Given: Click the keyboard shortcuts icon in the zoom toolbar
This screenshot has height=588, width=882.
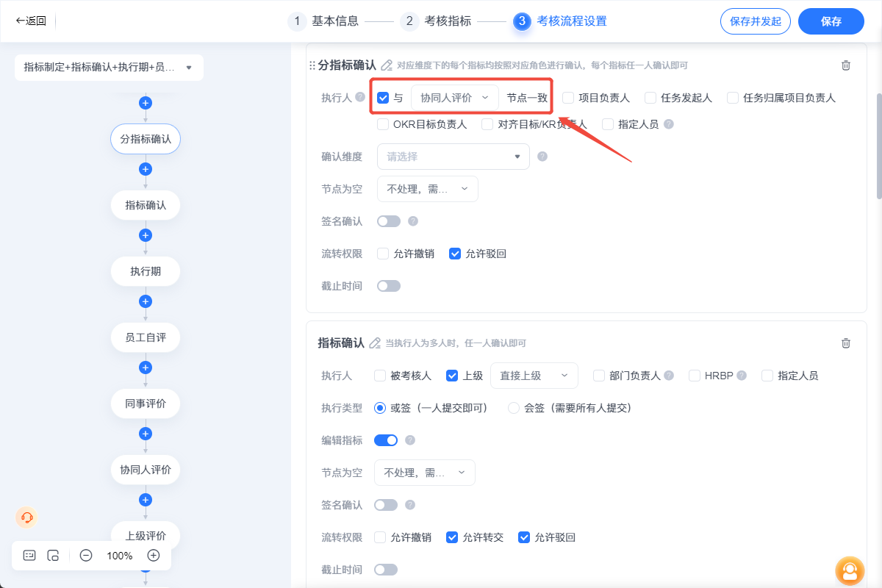Looking at the screenshot, I should click(29, 556).
